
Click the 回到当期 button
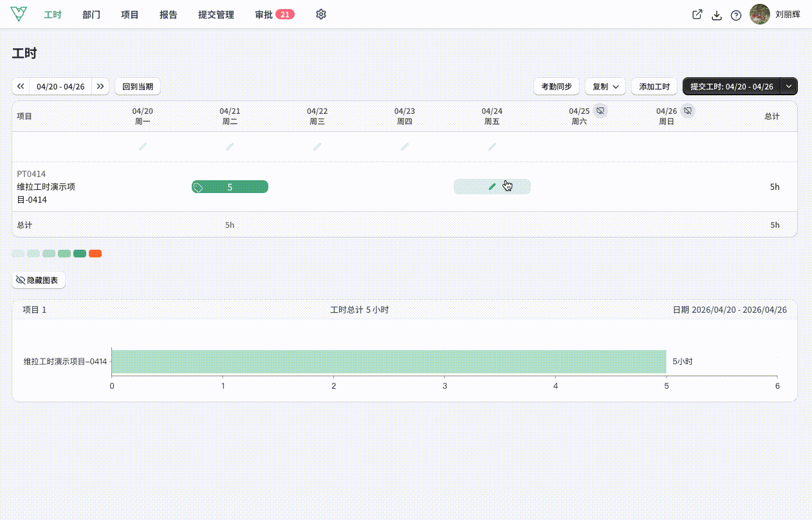click(x=138, y=86)
